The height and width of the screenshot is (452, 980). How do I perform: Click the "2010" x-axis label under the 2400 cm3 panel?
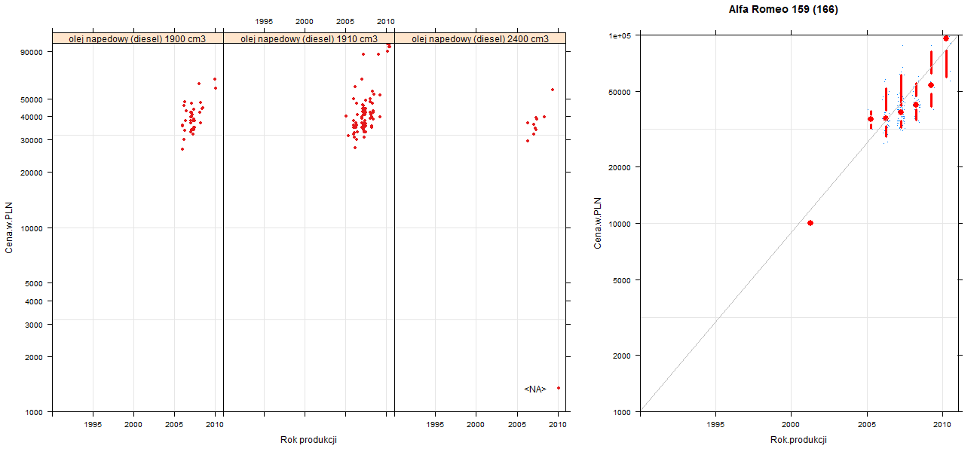(557, 425)
